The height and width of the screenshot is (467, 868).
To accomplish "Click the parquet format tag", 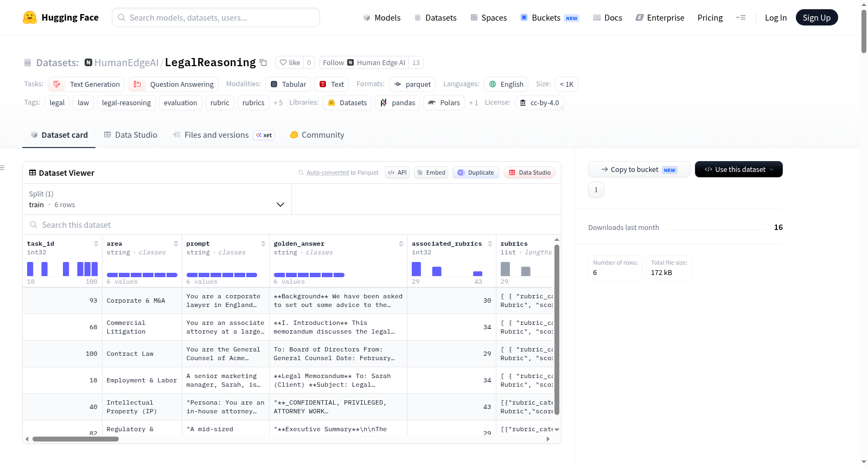I will [x=412, y=84].
